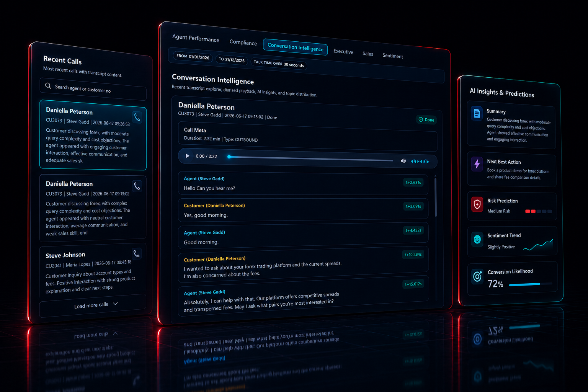Click the 'Medium Risk' label

(499, 211)
